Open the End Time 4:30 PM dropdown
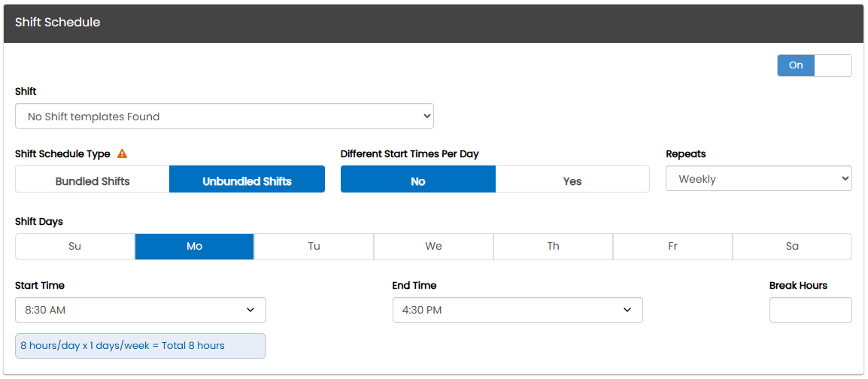Screen dimensions: 868x379 517,310
